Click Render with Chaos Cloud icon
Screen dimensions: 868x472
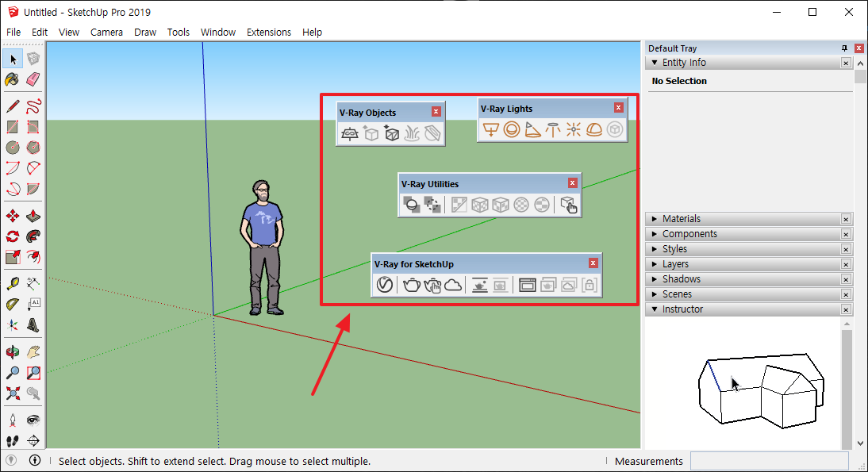coord(453,285)
